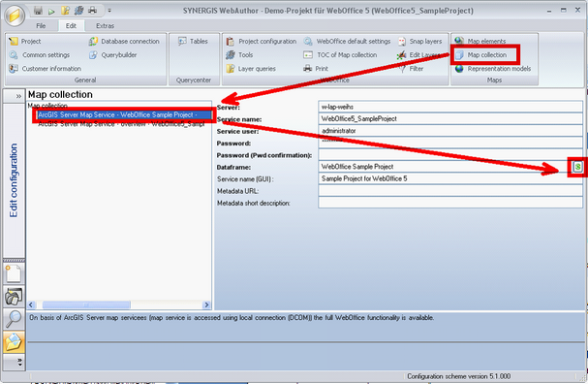Click the tree scrollbar left arrow
588x384 pixels.
31,304
